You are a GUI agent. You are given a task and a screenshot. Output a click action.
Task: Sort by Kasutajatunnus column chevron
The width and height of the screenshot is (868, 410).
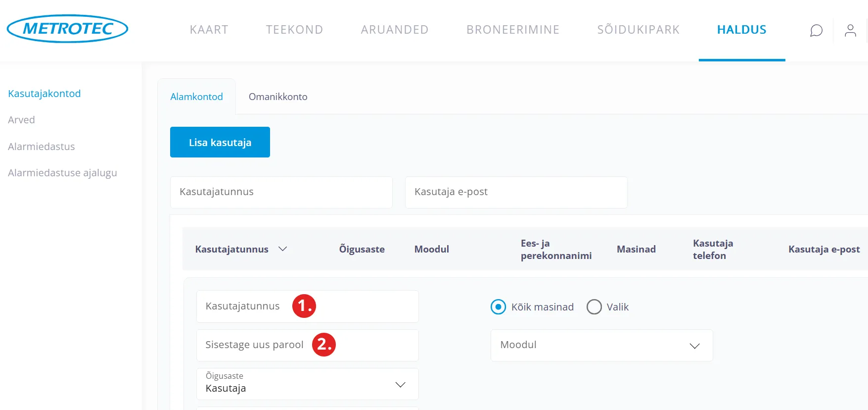coord(283,249)
